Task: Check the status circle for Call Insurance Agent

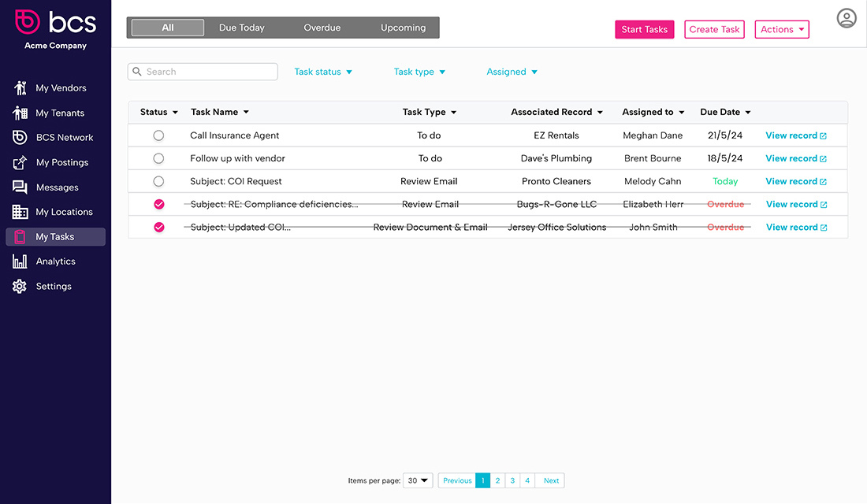Action: pyautogui.click(x=158, y=135)
